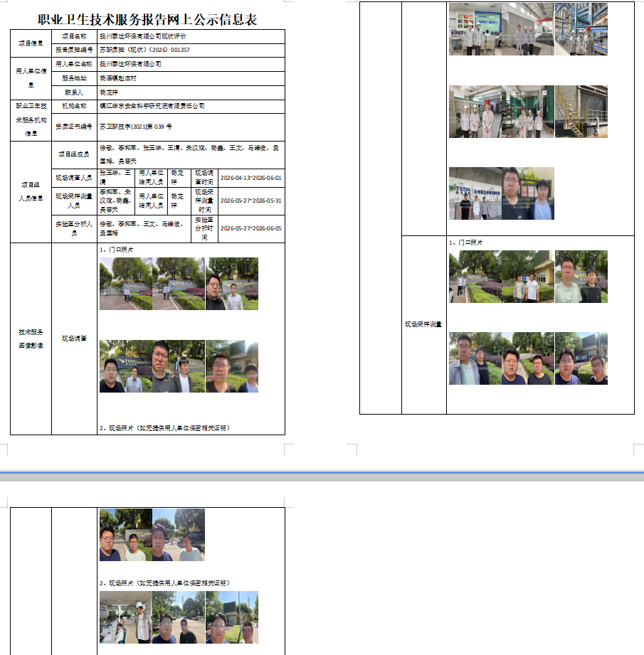Image resolution: width=644 pixels, height=655 pixels.
Task: Click the blue page separator bar between pages
Action: click(x=322, y=472)
